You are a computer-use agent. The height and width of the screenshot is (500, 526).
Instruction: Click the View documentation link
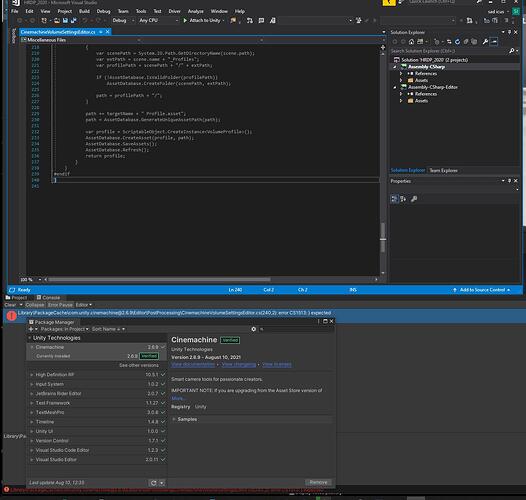193,364
